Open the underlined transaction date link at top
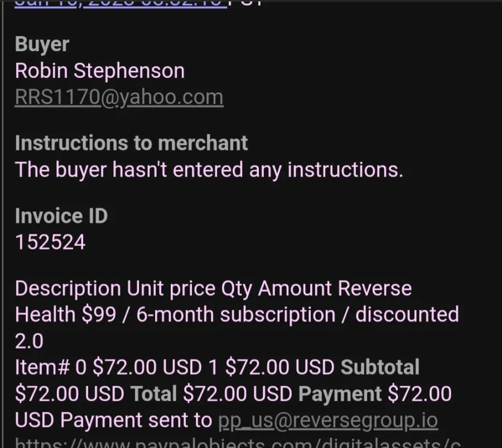502x448 pixels. [x=120, y=4]
